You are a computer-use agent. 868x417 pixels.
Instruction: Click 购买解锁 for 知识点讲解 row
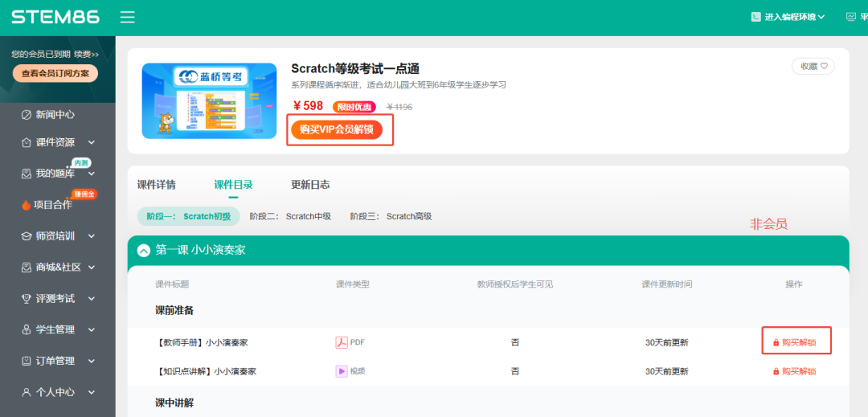pyautogui.click(x=794, y=371)
